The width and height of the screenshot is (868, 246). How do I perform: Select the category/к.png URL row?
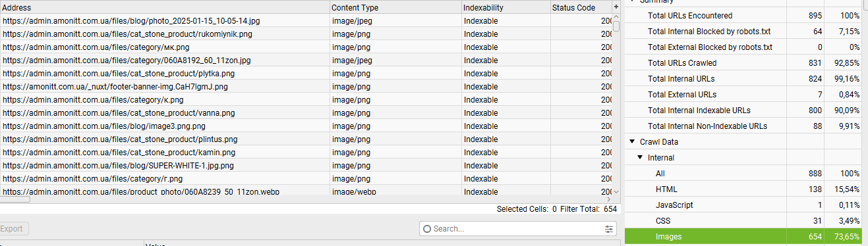click(306, 99)
